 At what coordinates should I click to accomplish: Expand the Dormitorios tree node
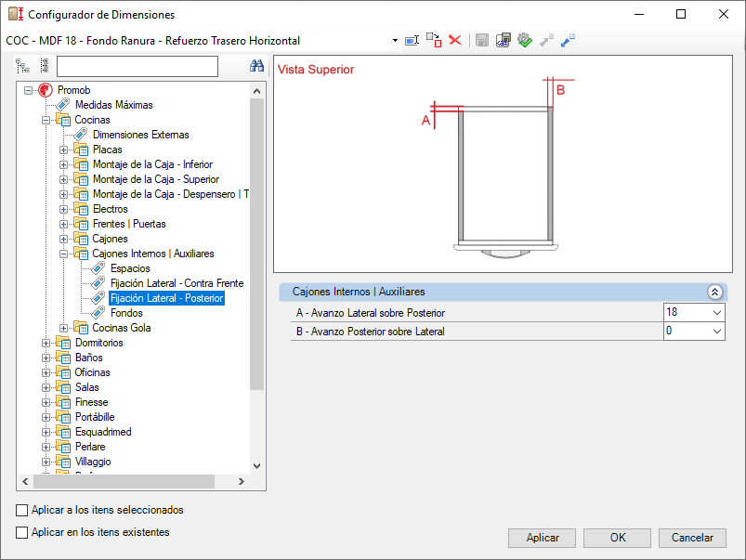pyautogui.click(x=46, y=343)
